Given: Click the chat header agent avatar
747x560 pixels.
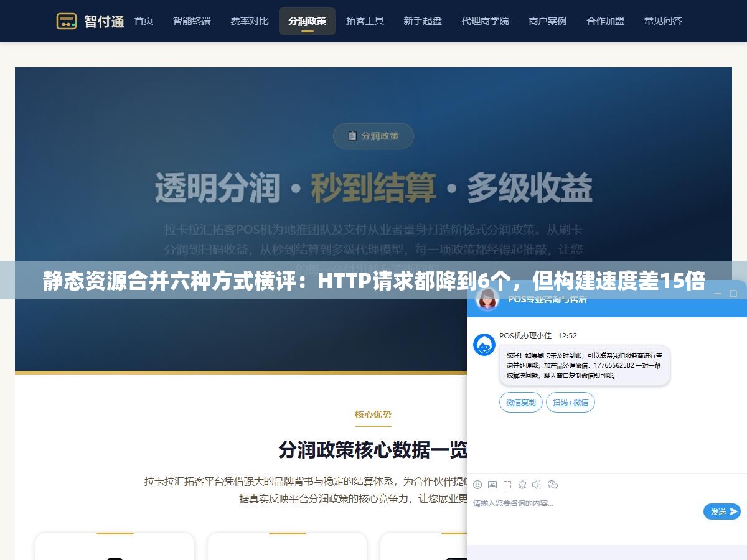Looking at the screenshot, I should (x=487, y=299).
